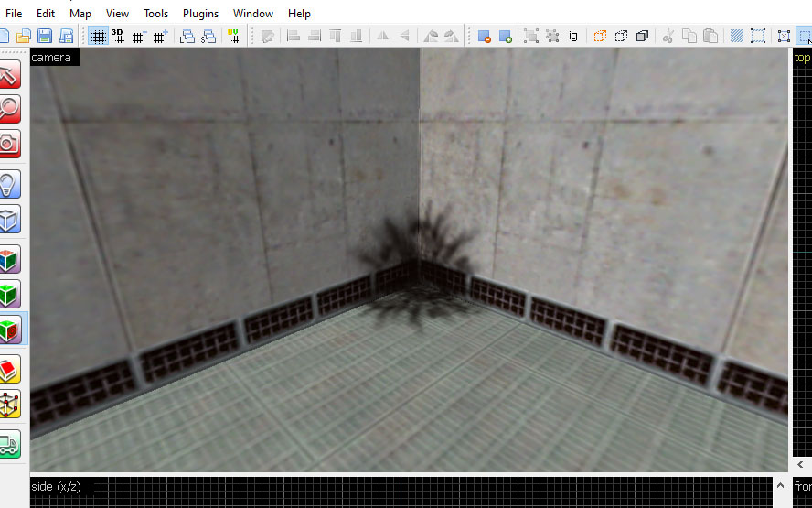Open the Map menu
Viewport: 812px width, 508px height.
click(80, 14)
